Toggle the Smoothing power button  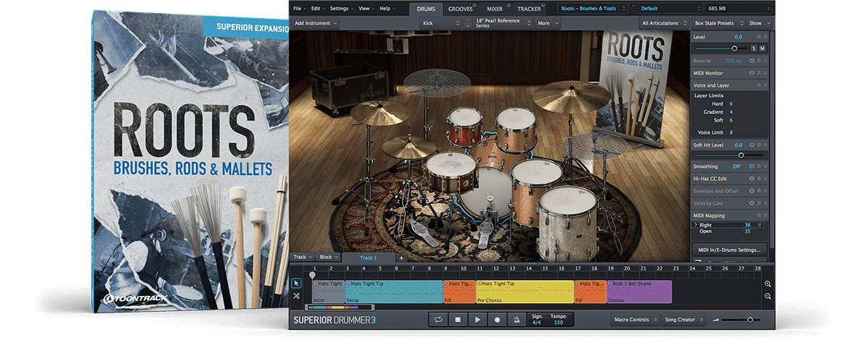tap(752, 166)
